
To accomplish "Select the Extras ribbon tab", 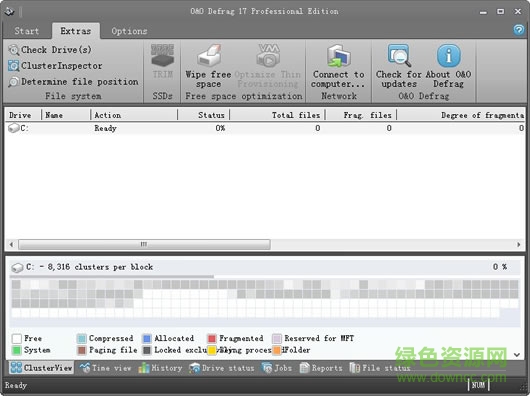I will (76, 31).
